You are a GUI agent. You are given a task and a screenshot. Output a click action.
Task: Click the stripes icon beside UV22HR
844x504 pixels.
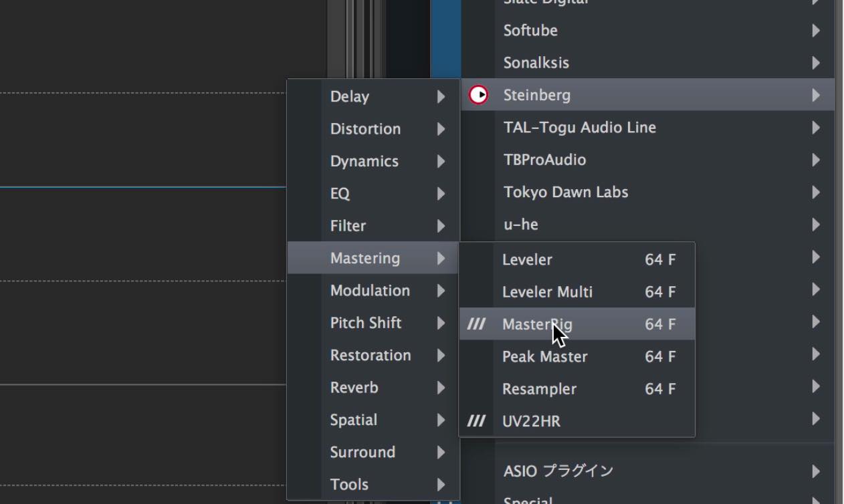click(476, 421)
